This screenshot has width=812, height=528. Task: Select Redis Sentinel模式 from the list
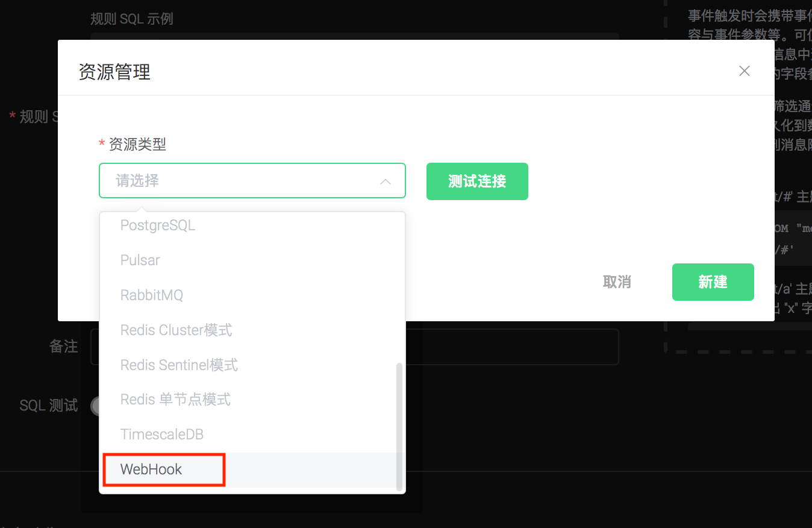(178, 365)
